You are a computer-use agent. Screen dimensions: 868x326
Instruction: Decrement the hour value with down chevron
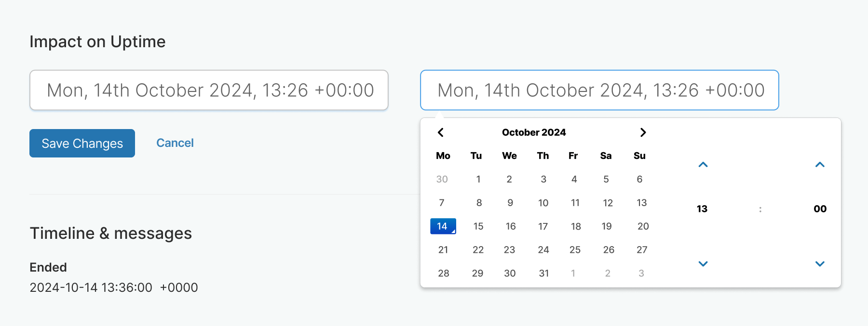click(703, 263)
